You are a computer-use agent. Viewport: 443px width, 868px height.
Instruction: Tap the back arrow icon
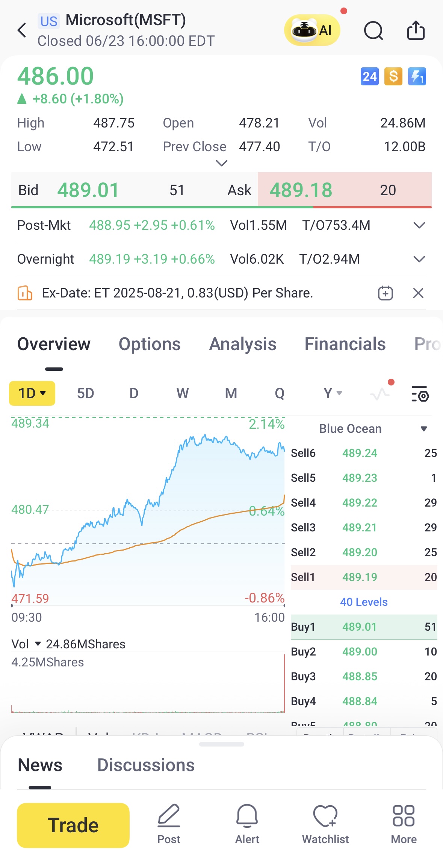[22, 30]
